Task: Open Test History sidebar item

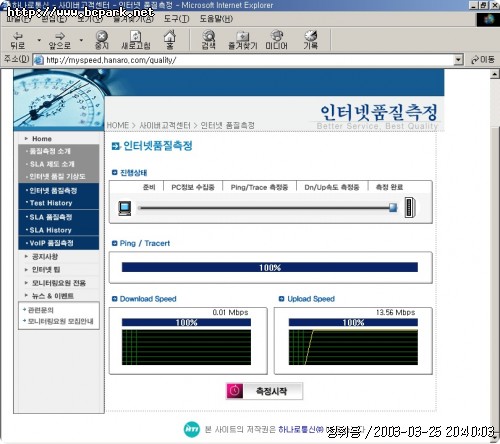Action: click(51, 203)
